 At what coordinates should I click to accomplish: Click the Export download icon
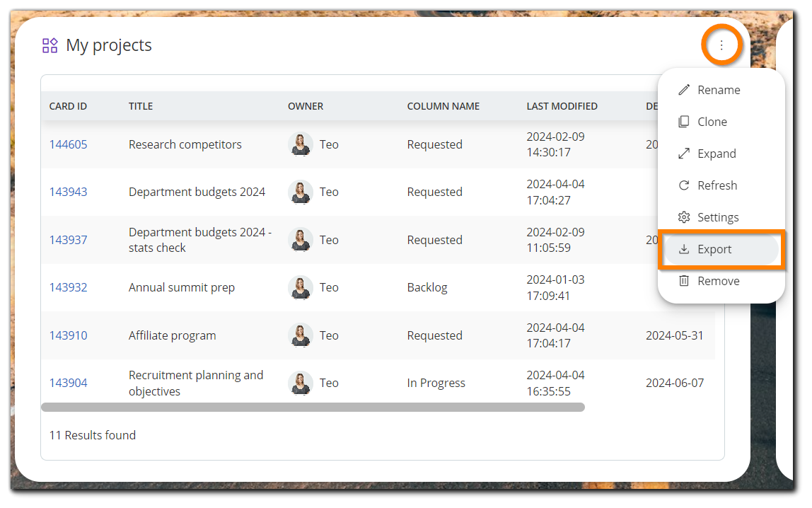click(684, 249)
